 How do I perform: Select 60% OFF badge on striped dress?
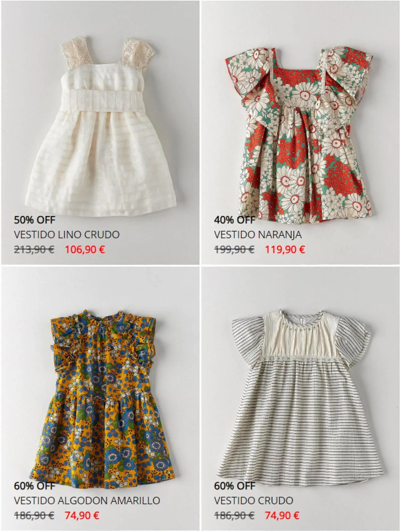235,486
